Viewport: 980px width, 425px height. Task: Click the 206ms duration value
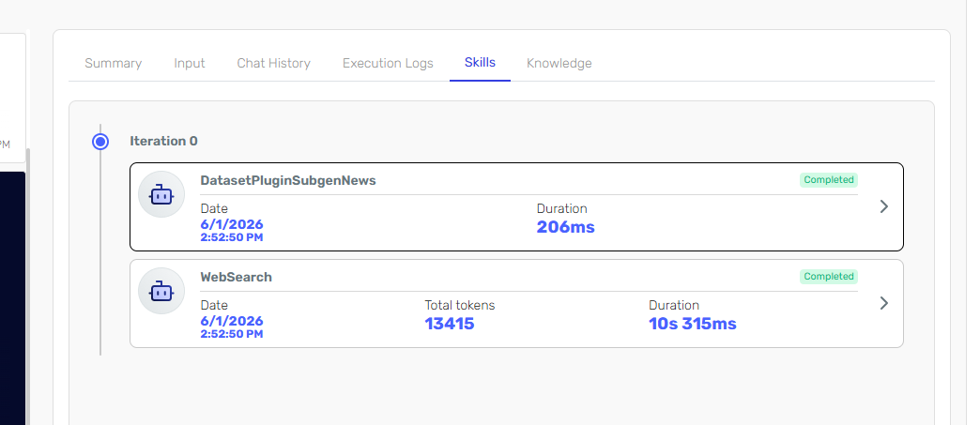point(566,227)
